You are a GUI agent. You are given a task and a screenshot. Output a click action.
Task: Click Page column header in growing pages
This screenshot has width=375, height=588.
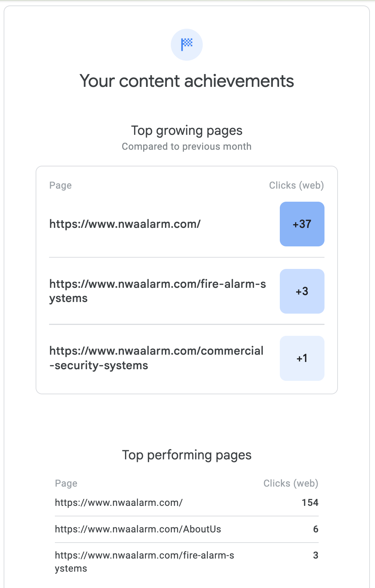coord(61,185)
